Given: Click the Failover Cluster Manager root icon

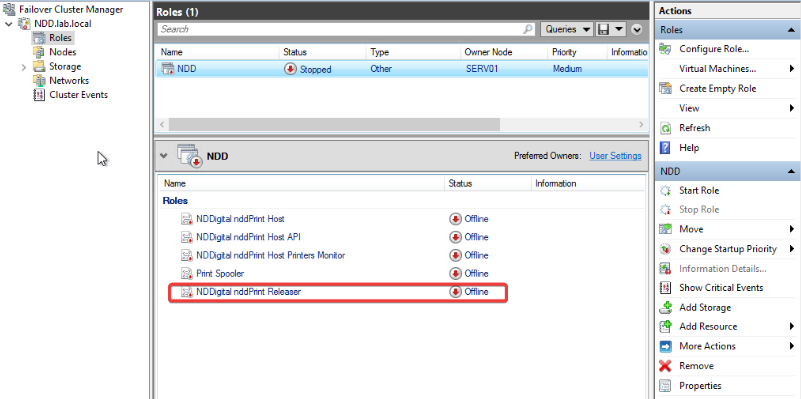Looking at the screenshot, I should click(x=9, y=9).
